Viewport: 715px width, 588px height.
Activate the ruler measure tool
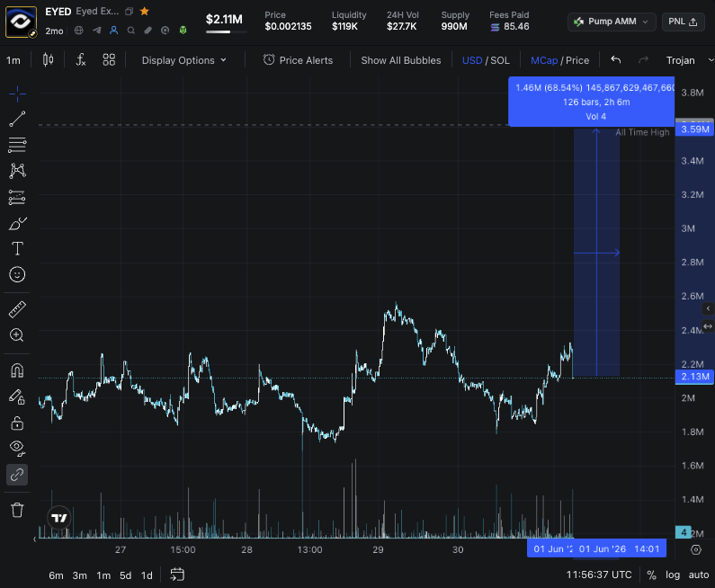(x=17, y=309)
